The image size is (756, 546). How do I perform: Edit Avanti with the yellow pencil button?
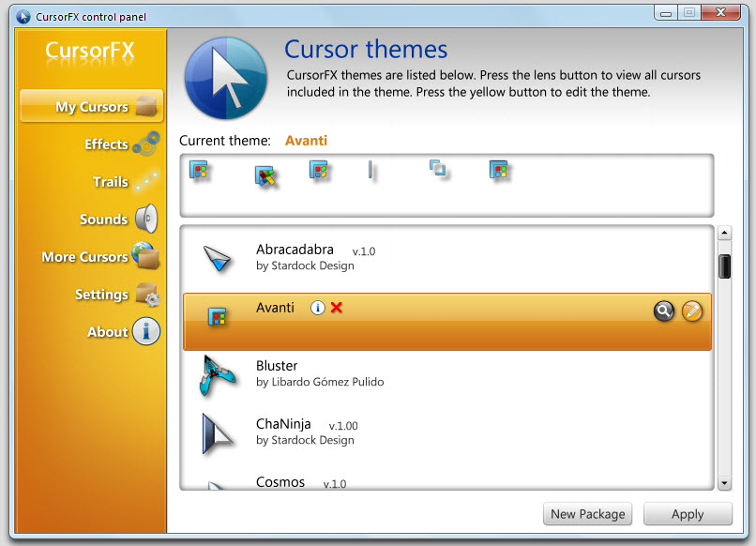click(692, 311)
